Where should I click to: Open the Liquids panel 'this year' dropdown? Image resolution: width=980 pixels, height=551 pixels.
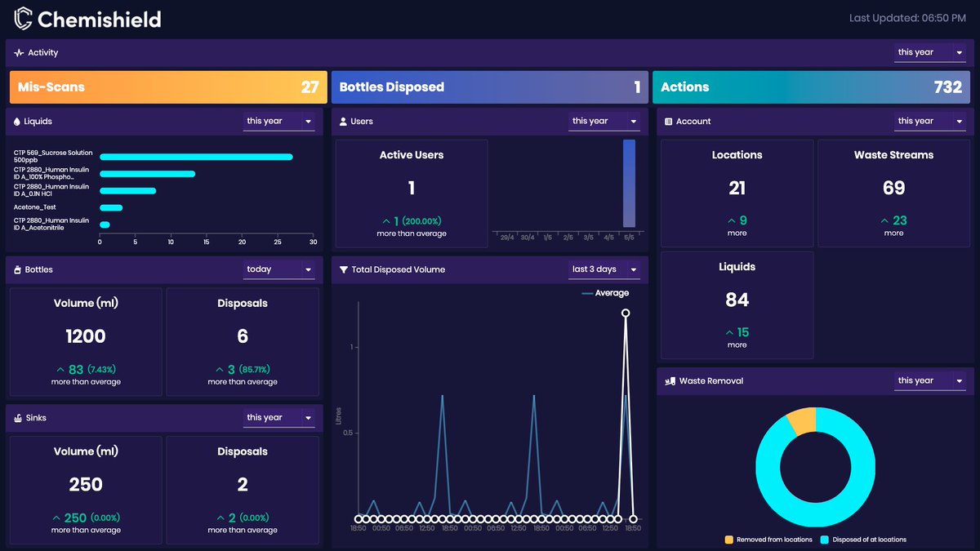pyautogui.click(x=278, y=121)
